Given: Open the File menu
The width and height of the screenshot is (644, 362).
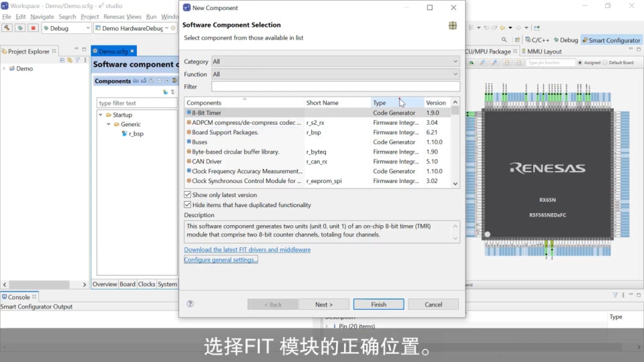Looking at the screenshot, I should point(7,16).
